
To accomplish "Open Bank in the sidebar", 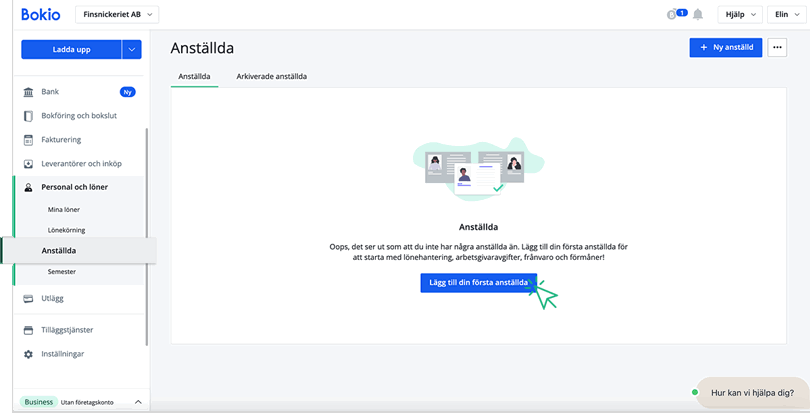I will point(50,91).
